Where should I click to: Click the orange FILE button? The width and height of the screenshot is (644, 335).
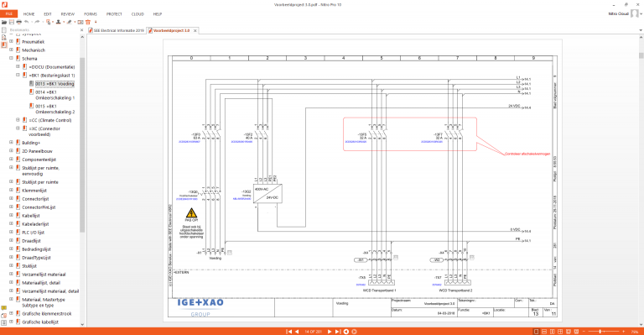coord(8,14)
